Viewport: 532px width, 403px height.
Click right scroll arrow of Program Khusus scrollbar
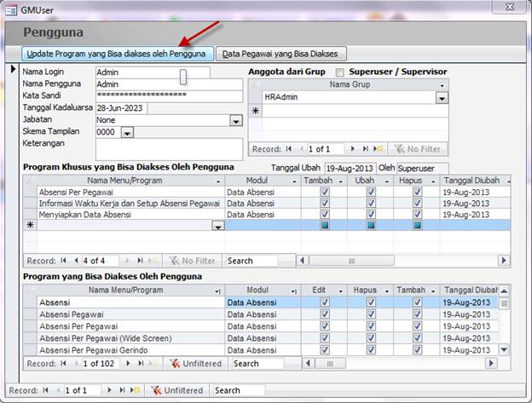pos(504,261)
